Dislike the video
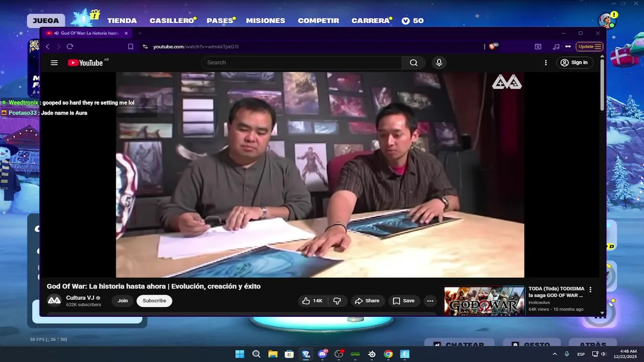This screenshot has height=362, width=644. (337, 301)
